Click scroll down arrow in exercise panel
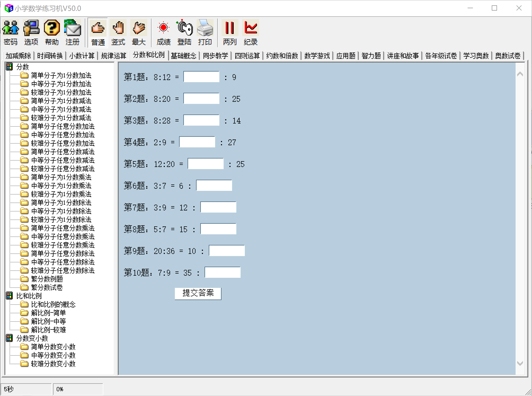This screenshot has height=396, width=532. (x=520, y=363)
